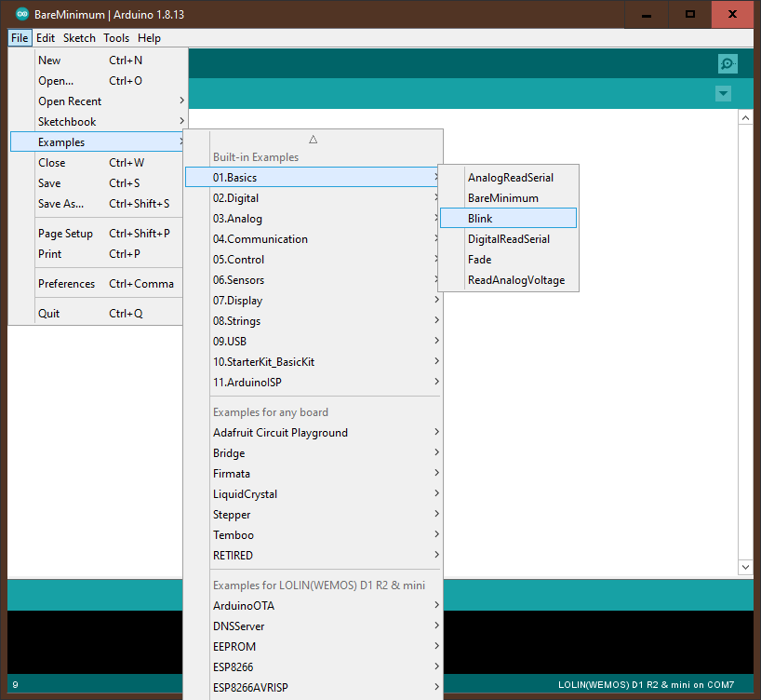Expand 08.Strings examples
The width and height of the screenshot is (761, 700).
pos(313,321)
